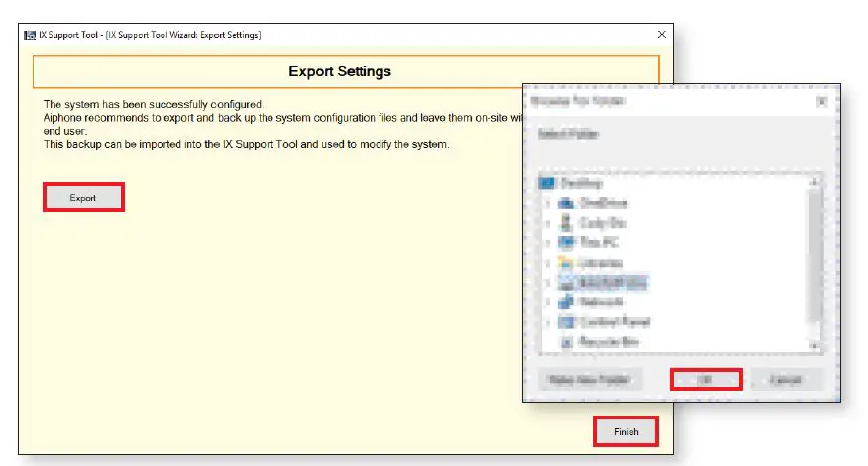Click the folder tree vertical scrollbar thumb

pos(814,256)
